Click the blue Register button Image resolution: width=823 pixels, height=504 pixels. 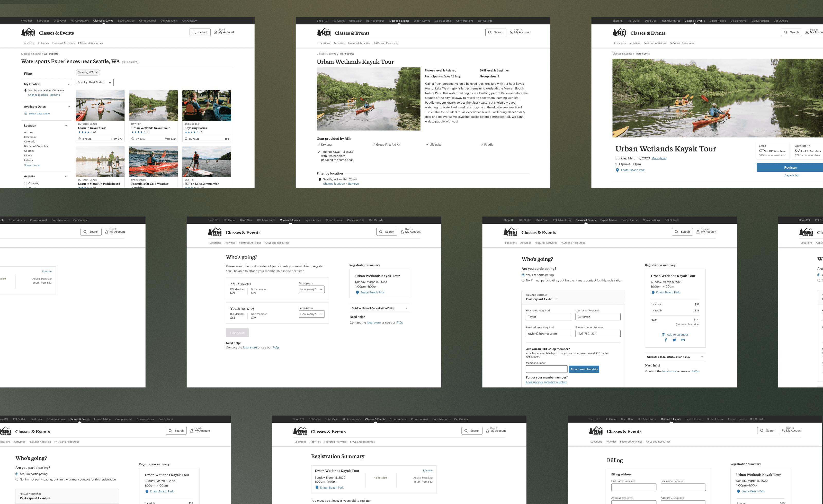(x=790, y=168)
